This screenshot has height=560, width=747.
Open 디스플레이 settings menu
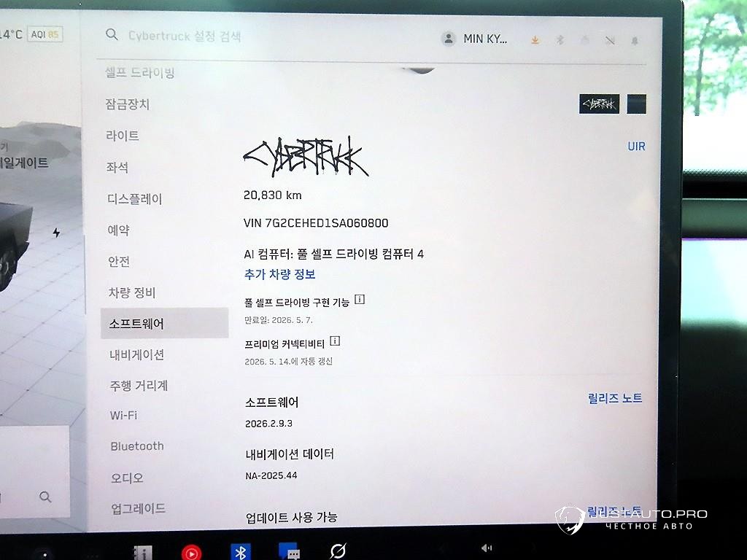[x=134, y=198]
